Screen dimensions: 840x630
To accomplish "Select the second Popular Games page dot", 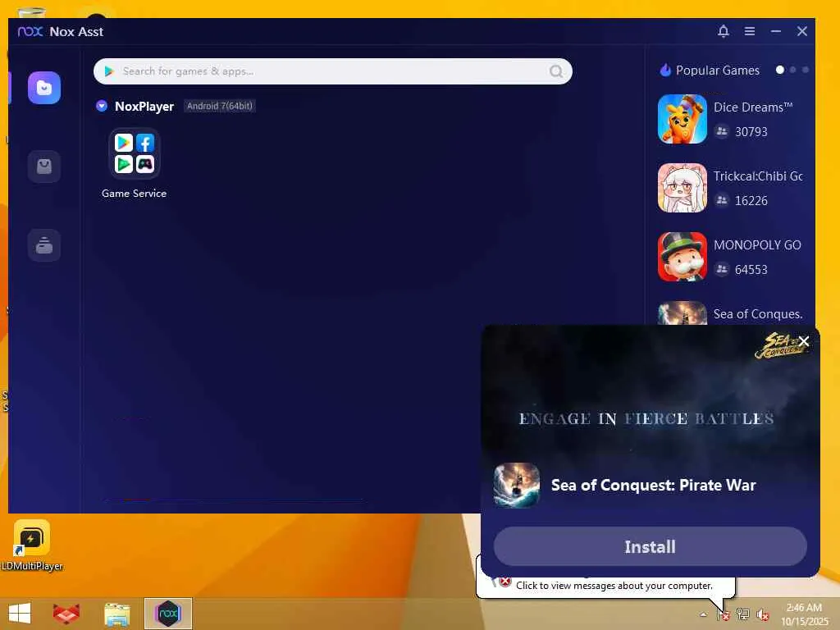I will 793,70.
